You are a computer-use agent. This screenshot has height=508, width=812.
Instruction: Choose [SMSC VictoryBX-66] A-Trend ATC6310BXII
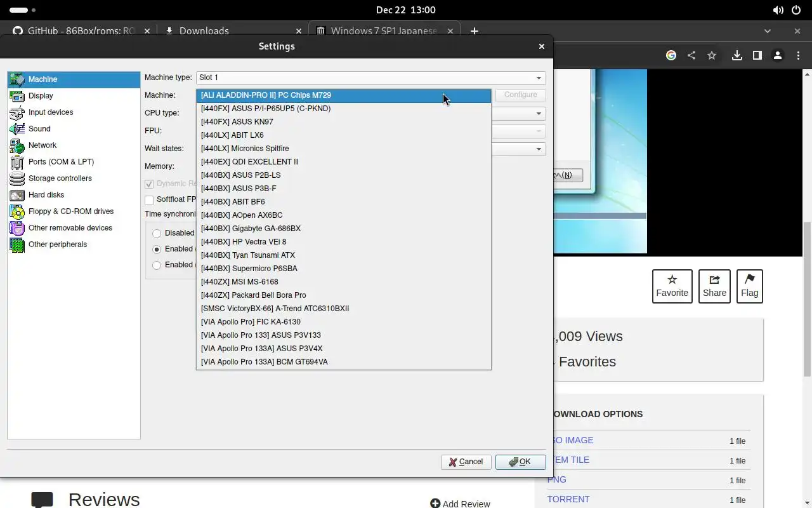[343, 309]
